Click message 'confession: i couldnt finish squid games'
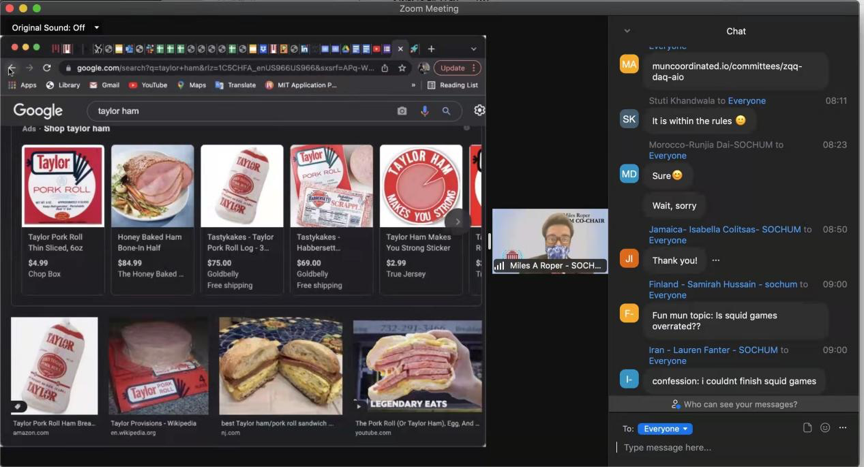Viewport: 864px width, 467px height. 734,381
